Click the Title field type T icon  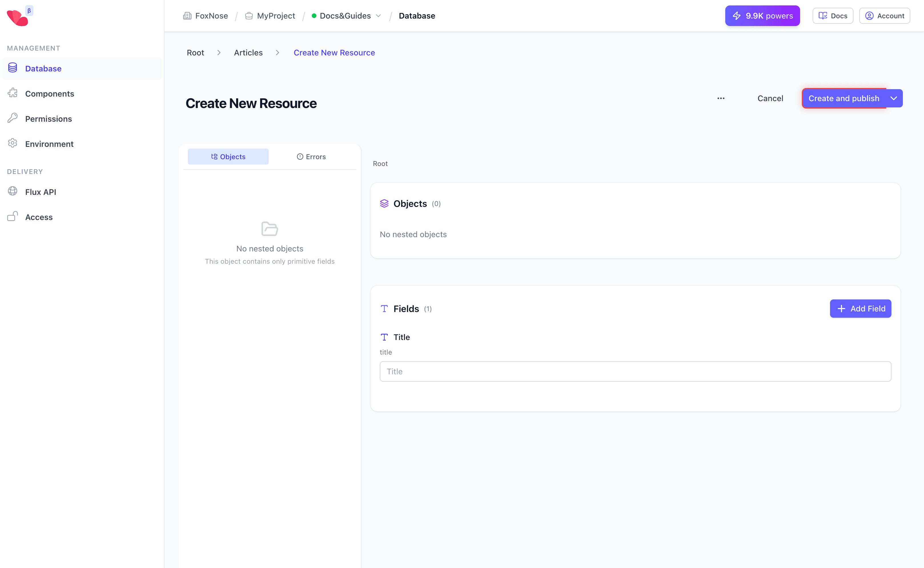384,337
